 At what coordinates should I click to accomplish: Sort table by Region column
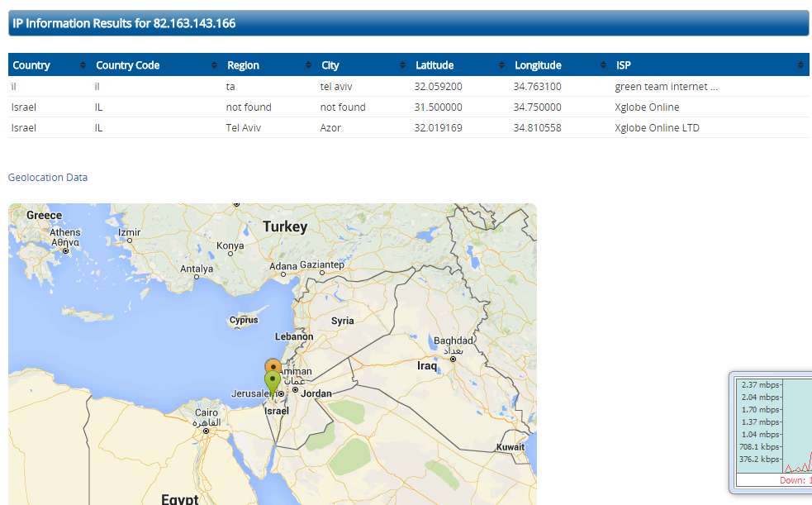click(x=270, y=65)
